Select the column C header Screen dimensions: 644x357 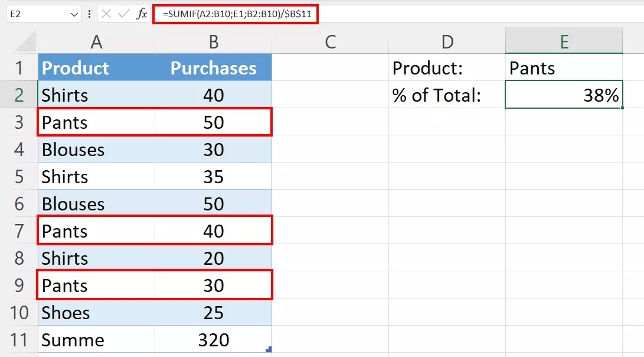[x=330, y=41]
